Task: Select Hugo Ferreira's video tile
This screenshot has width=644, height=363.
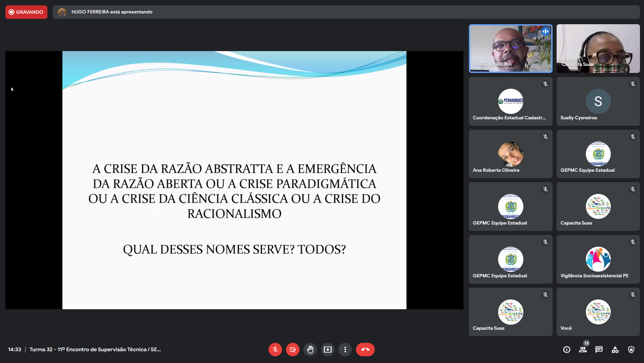Action: click(510, 48)
